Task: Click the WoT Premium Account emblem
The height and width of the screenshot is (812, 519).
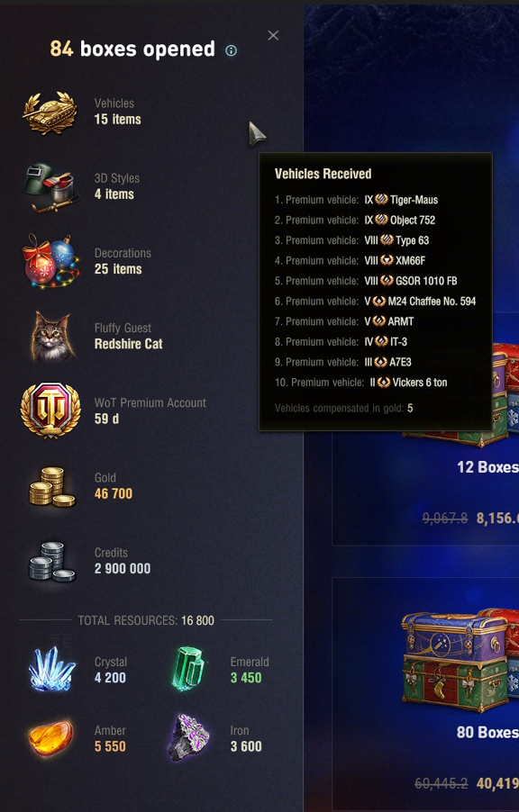Action: tap(50, 411)
